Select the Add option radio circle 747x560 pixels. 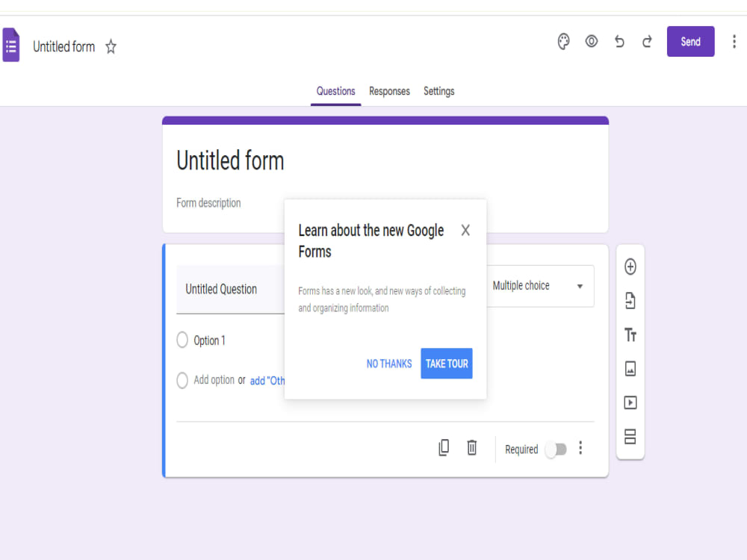click(x=182, y=380)
